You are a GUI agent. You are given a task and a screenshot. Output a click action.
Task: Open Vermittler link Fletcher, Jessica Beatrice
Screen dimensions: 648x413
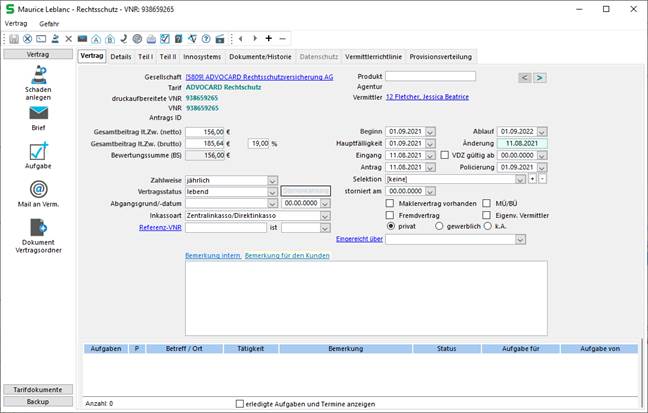pyautogui.click(x=428, y=97)
